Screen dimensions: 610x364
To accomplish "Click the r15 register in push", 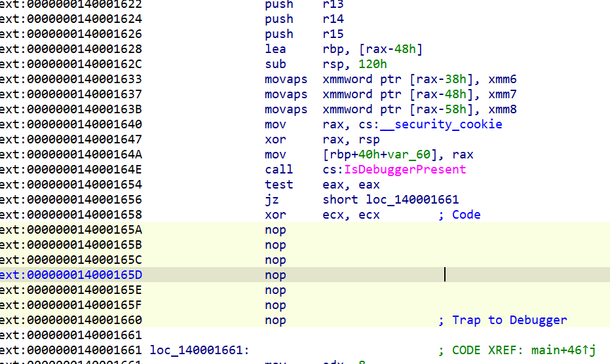I will click(333, 34).
